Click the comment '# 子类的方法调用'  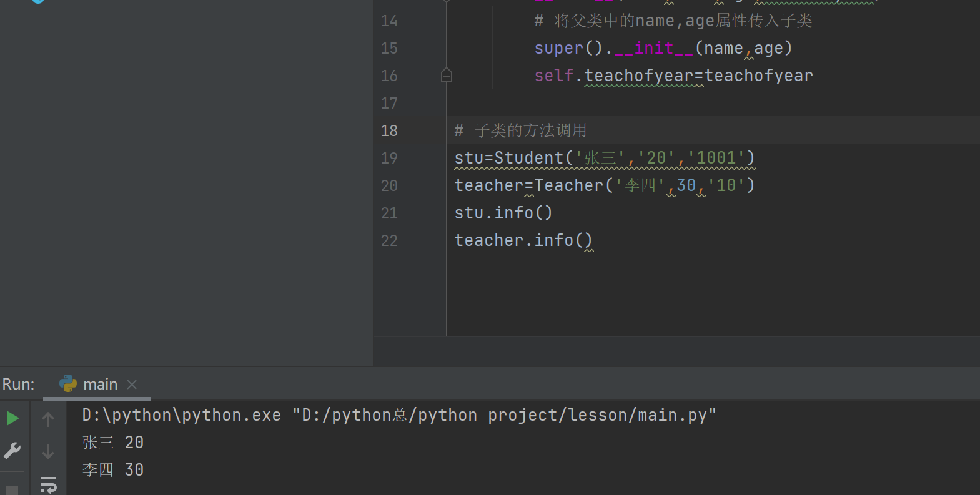click(520, 130)
